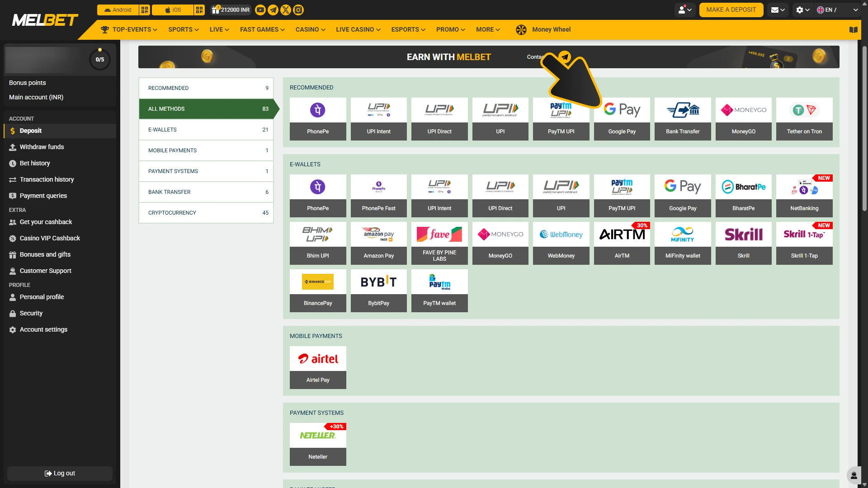Image resolution: width=868 pixels, height=488 pixels.
Task: Expand TOP-EVENTS dropdown menu
Action: (129, 30)
